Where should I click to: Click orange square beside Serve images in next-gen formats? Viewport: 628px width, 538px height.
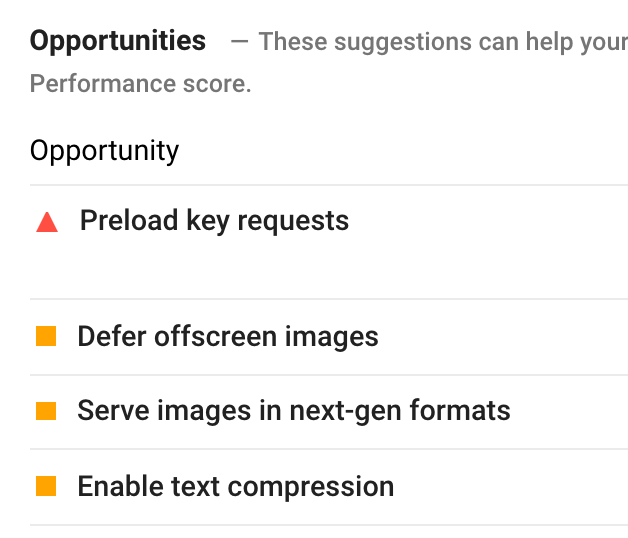46,411
